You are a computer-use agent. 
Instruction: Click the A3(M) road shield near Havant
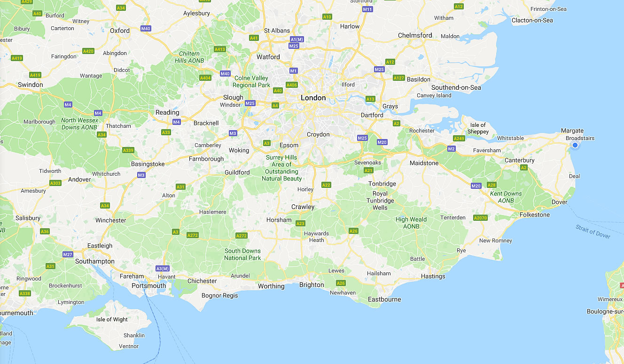pos(163,268)
